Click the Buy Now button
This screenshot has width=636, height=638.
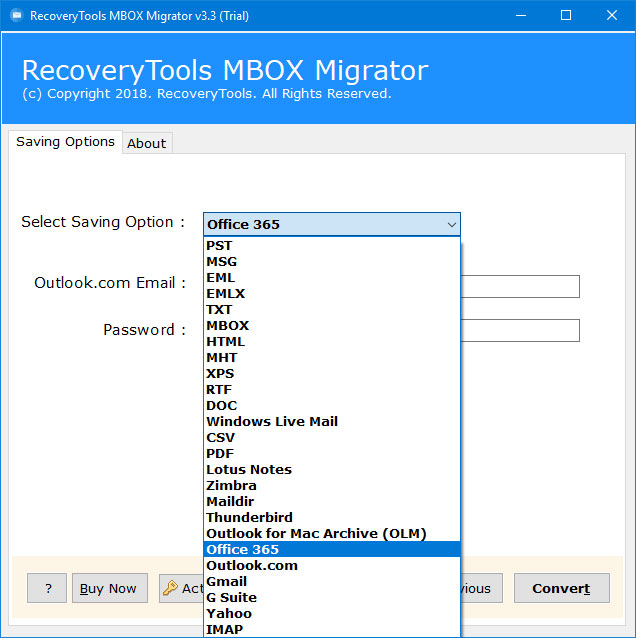point(109,588)
